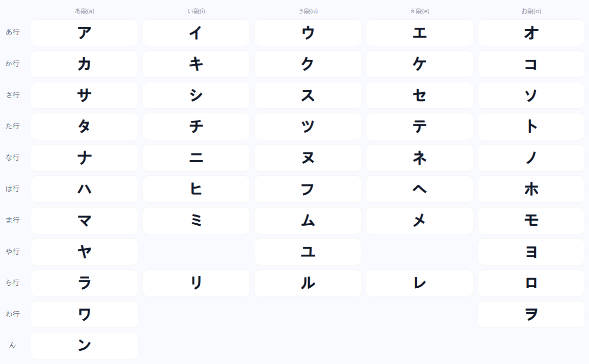Screen dimensions: 589x364
Task: Choose the エ character card
Action: click(419, 33)
